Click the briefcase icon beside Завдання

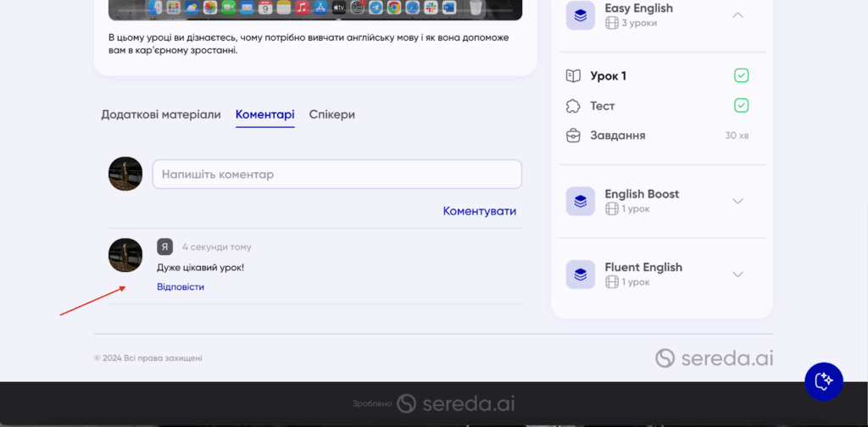coord(573,136)
